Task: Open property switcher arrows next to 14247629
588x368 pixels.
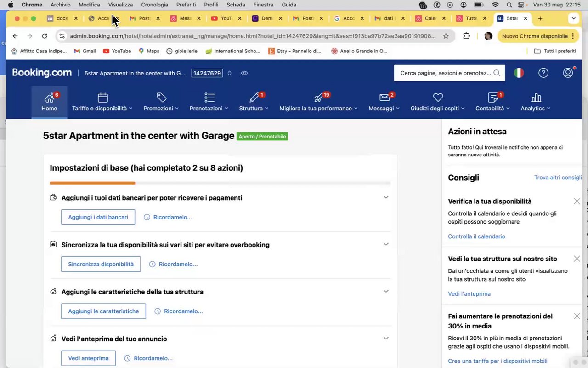Action: [229, 73]
